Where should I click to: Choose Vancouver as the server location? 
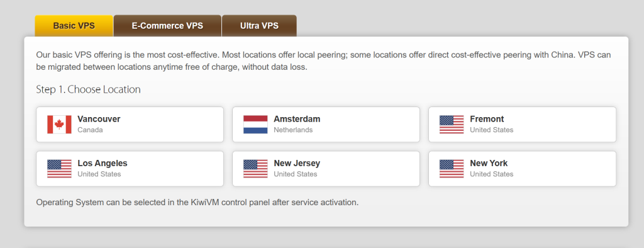click(130, 124)
